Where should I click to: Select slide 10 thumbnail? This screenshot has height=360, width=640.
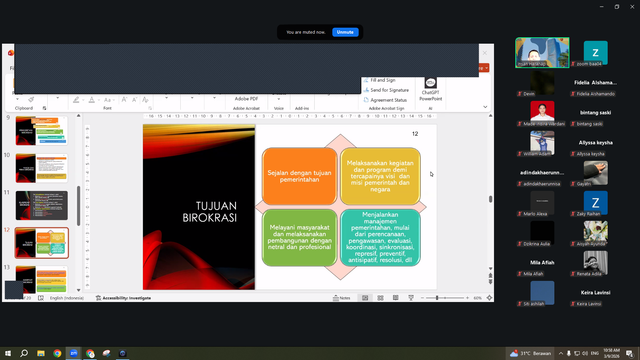pos(42,168)
